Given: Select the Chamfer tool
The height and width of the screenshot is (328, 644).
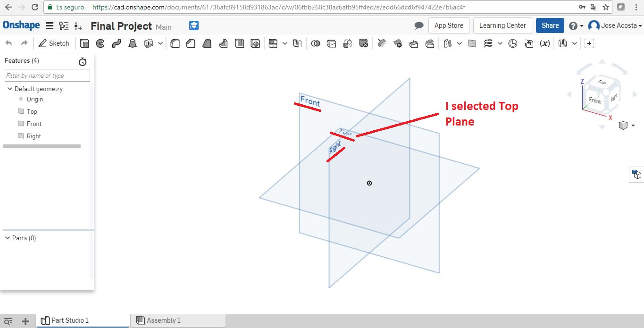Looking at the screenshot, I should [x=191, y=43].
